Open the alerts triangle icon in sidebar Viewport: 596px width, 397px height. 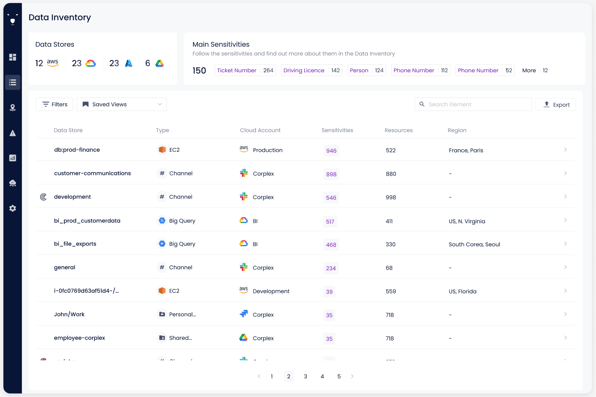(13, 133)
